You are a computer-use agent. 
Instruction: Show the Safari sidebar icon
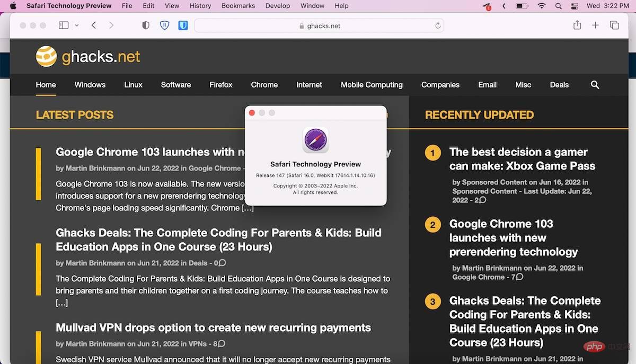(63, 25)
